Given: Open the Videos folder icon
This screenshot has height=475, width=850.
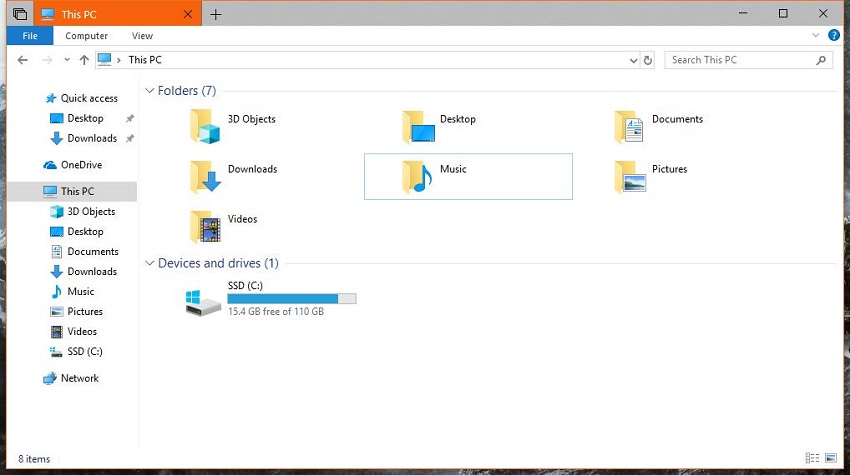Looking at the screenshot, I should tap(204, 227).
